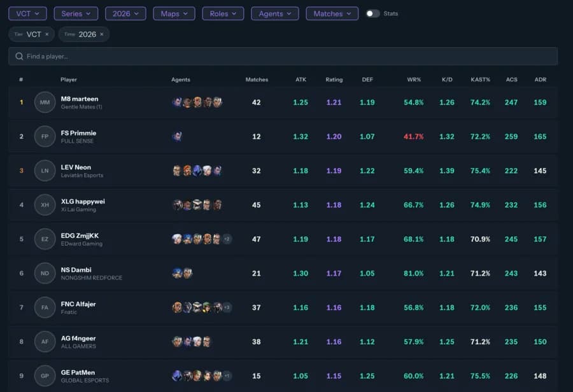
Task: Open EDG ZmjjKK player profile
Action: (x=80, y=235)
